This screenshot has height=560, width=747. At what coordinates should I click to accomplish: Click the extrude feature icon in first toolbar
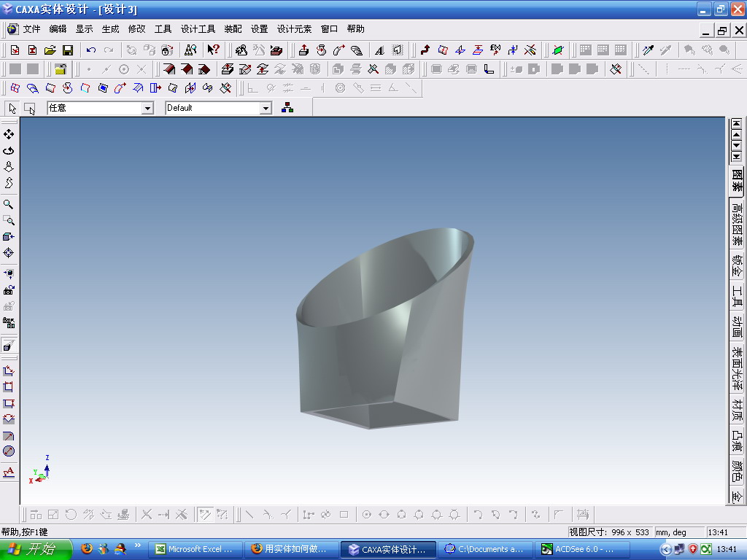coord(303,50)
